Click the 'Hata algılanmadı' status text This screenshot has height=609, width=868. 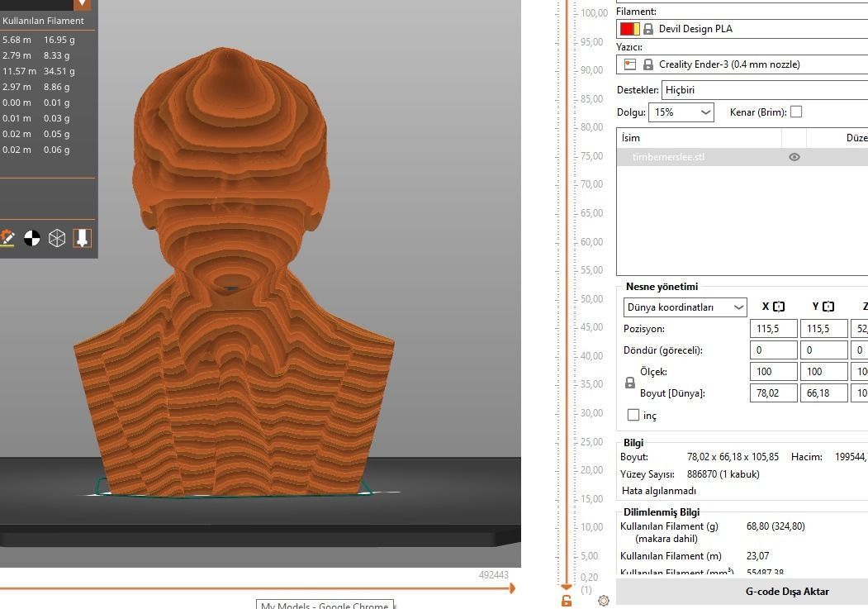point(659,491)
